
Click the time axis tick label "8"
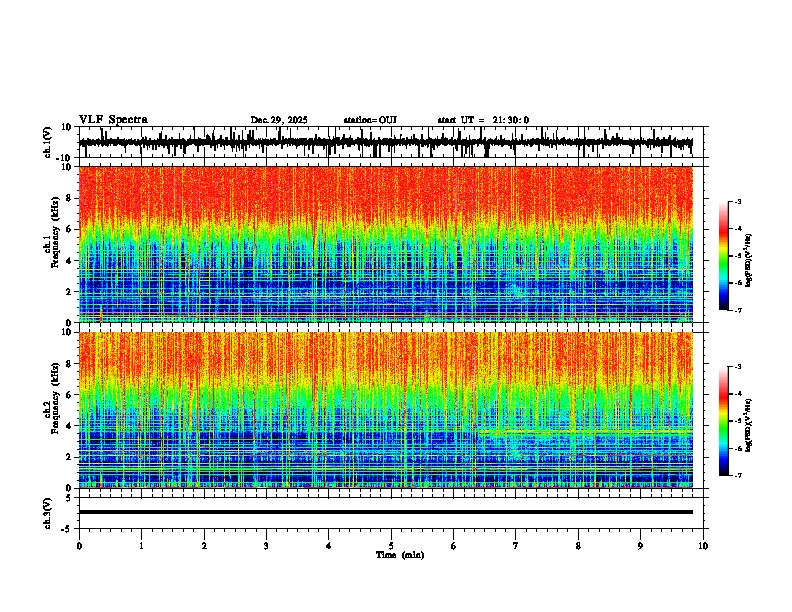click(x=578, y=546)
